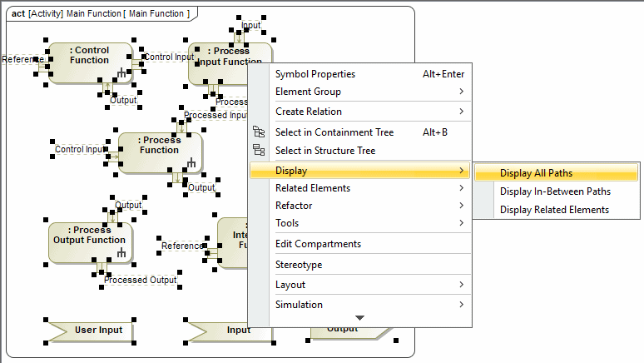
Task: Select the Process Output Function action node
Action: [x=91, y=242]
